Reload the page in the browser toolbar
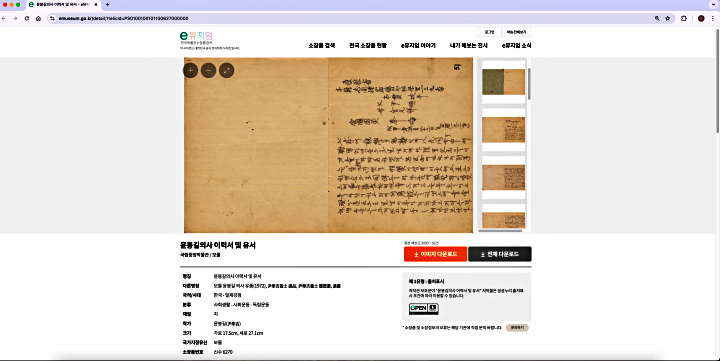The width and height of the screenshot is (720, 361). 27,18
